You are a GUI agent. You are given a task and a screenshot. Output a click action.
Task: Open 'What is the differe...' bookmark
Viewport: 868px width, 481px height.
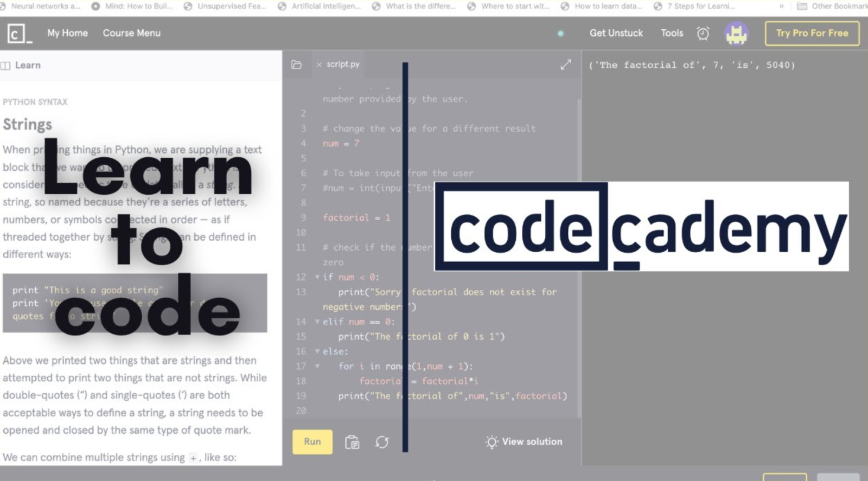click(414, 6)
